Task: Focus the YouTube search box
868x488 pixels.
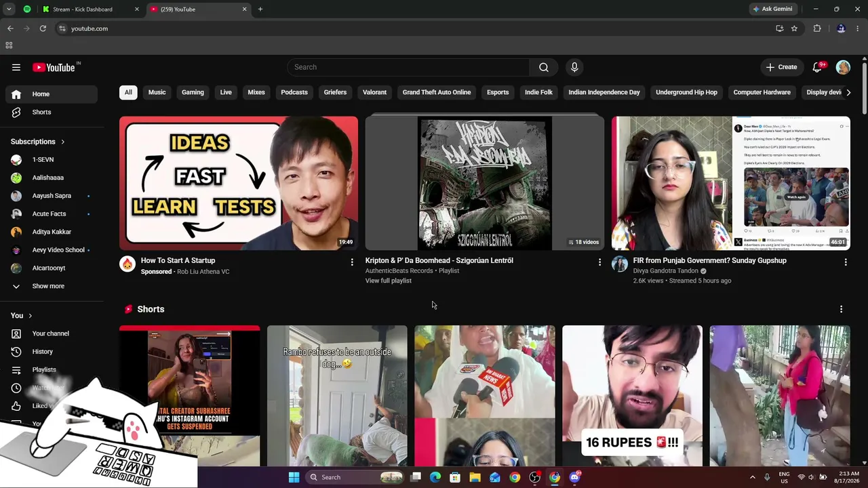Action: click(x=408, y=67)
